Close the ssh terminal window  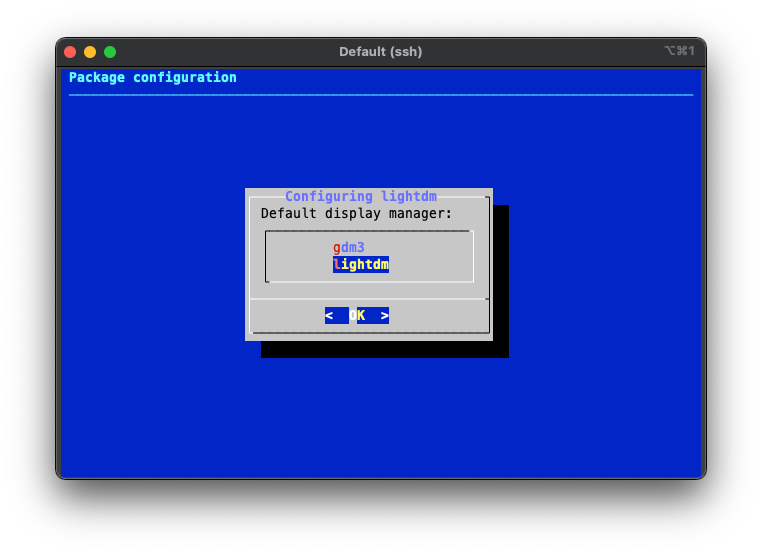70,52
